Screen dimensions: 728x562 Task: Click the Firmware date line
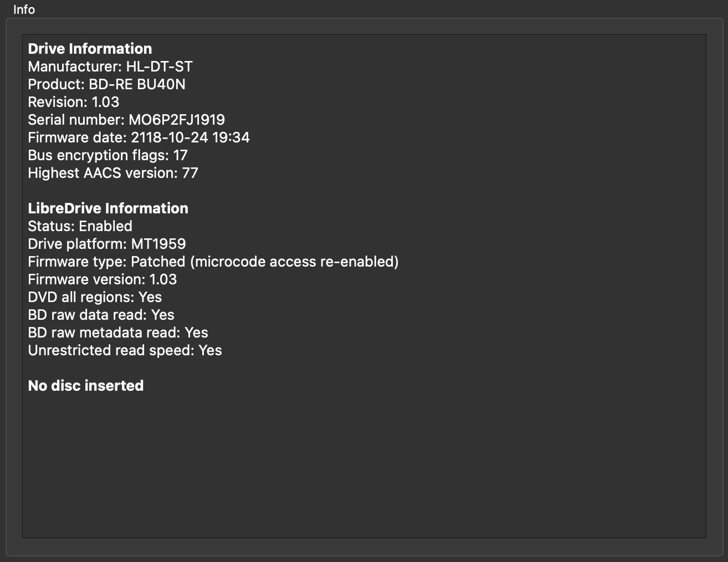point(139,137)
